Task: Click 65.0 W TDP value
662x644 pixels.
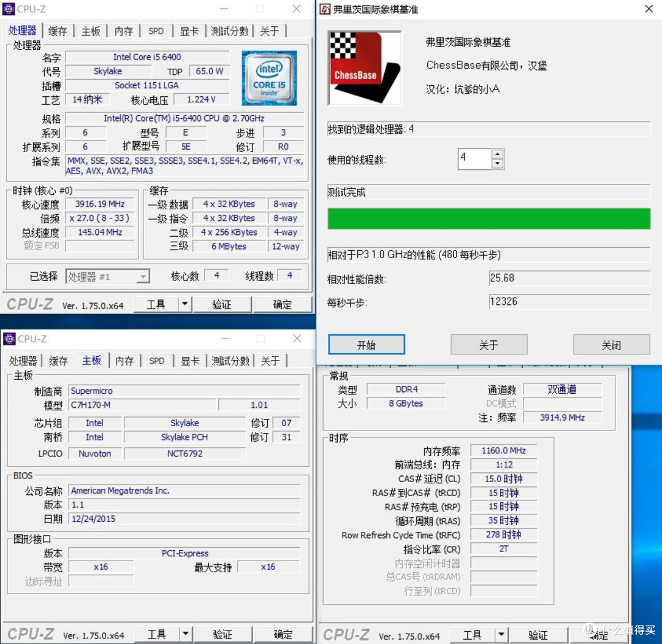Action: pos(209,71)
